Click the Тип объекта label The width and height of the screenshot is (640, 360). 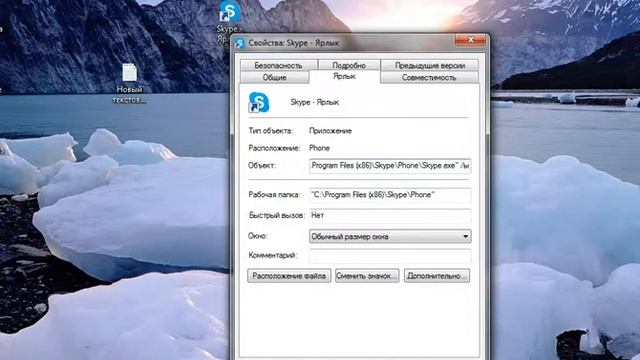click(271, 131)
